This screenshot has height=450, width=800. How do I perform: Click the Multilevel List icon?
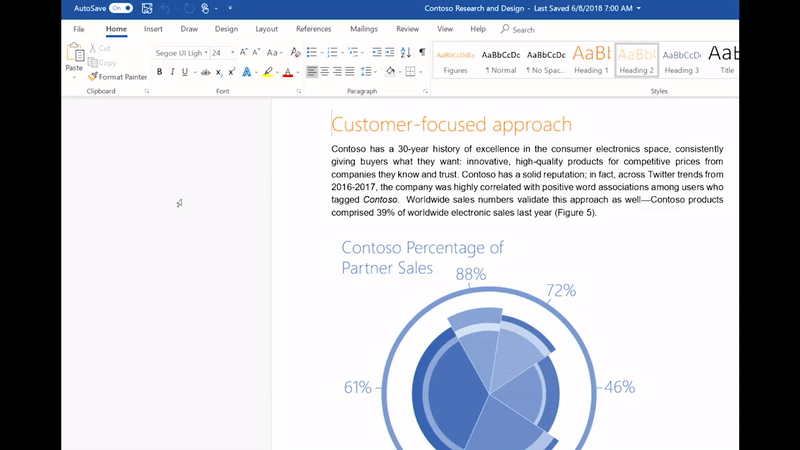[x=353, y=52]
